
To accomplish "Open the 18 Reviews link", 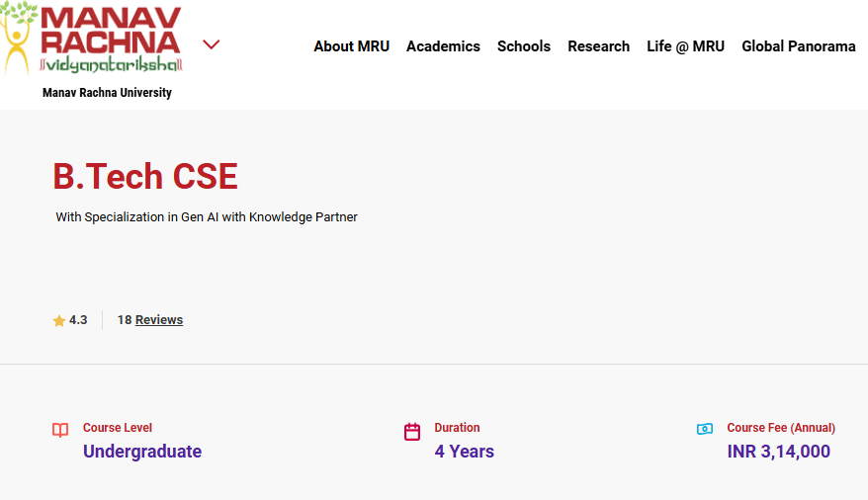I will coord(150,320).
